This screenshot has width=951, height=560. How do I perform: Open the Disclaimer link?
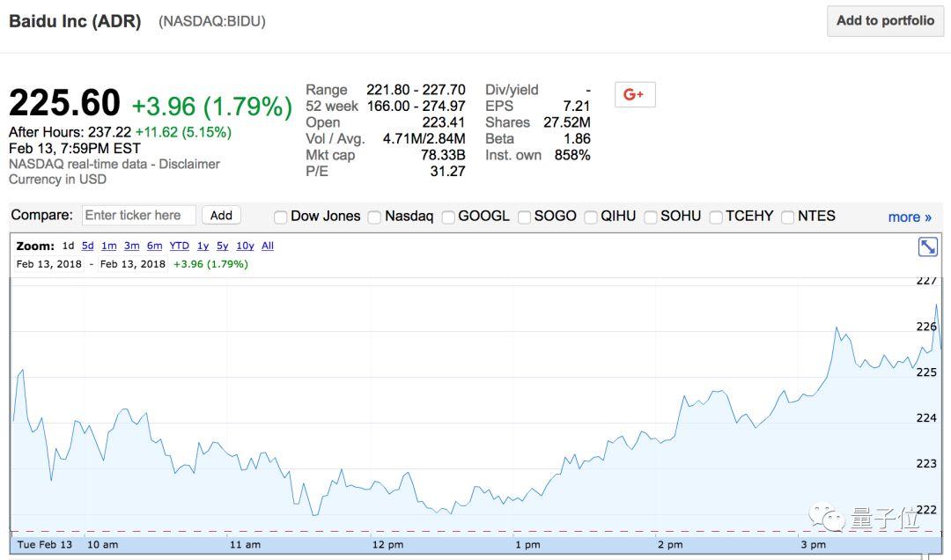(189, 164)
